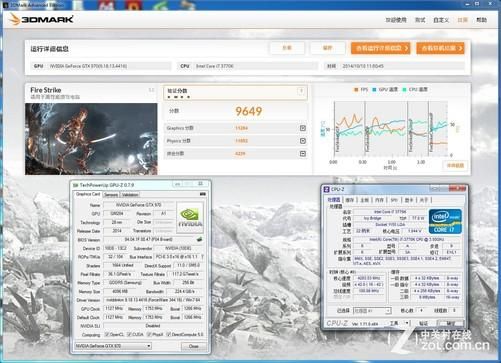Click the help icon in the score header
This screenshot has height=363, width=501.
point(301,91)
